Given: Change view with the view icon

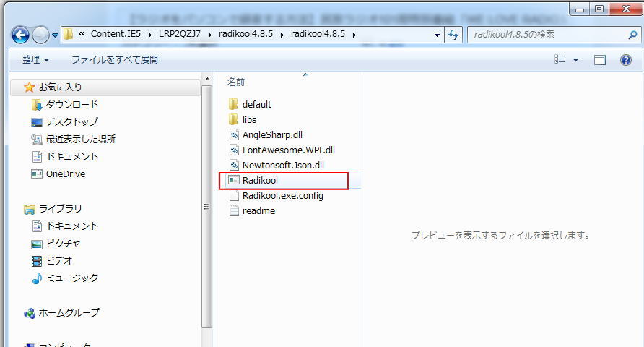Looking at the screenshot, I should 560,59.
